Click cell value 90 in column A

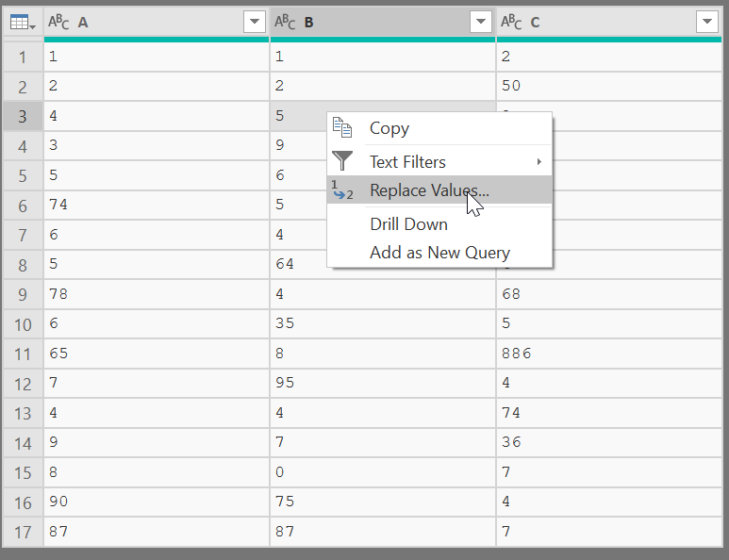point(58,502)
